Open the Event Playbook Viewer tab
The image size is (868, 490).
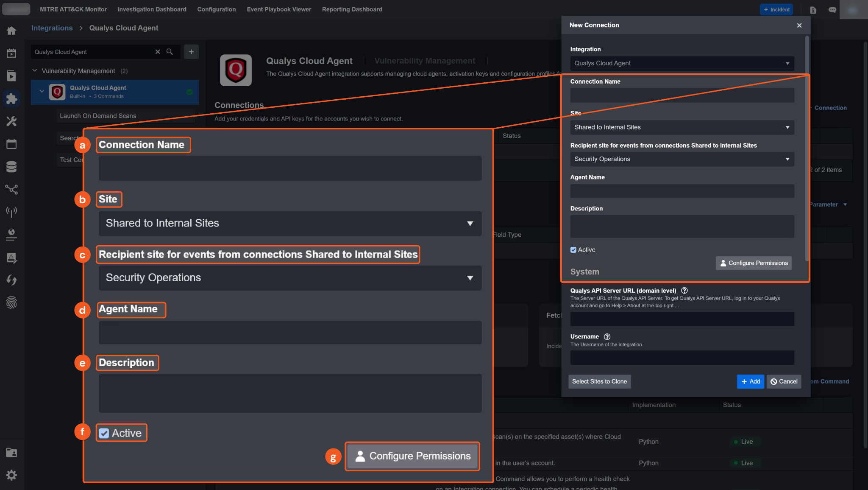279,9
